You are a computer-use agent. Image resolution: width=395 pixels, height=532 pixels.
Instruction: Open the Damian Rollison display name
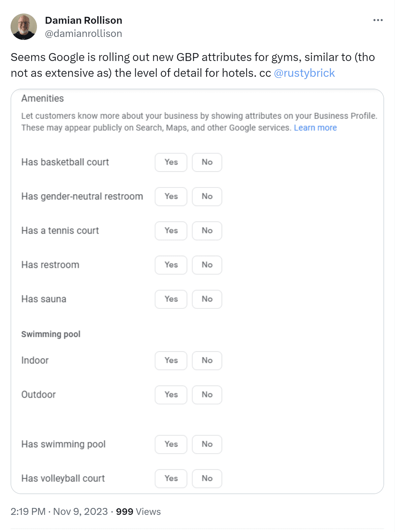coord(83,20)
